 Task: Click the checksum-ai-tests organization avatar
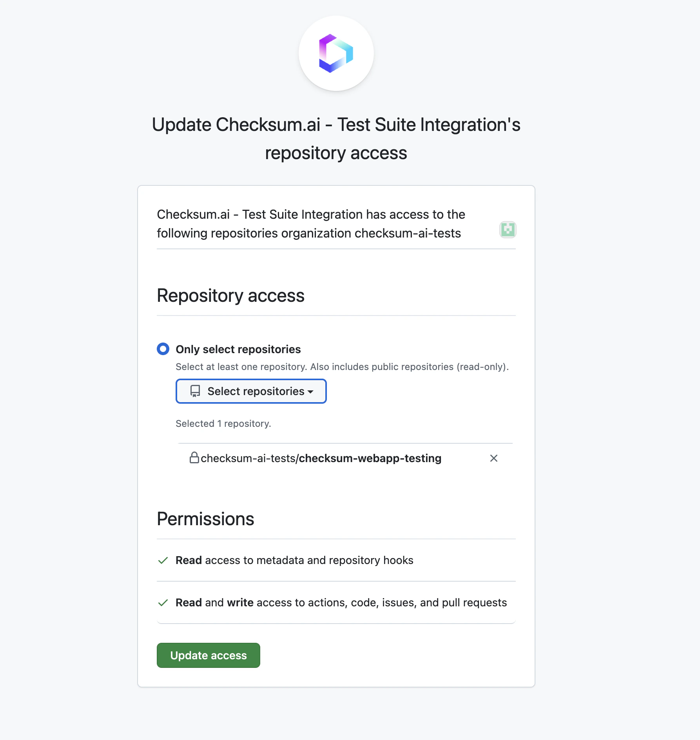point(508,230)
